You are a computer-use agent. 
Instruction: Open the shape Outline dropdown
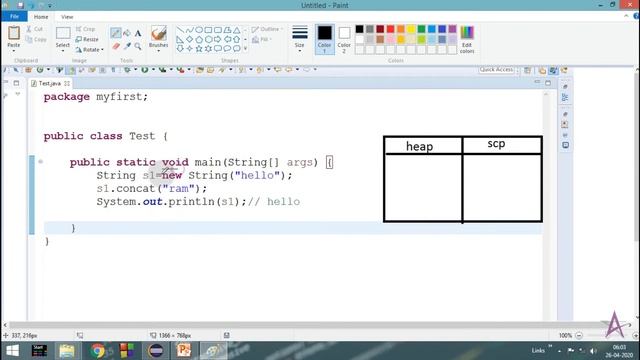click(267, 29)
